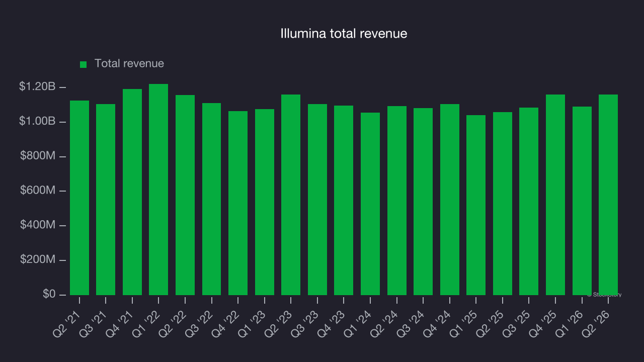Screen dimensions: 644x362
Task: Choose the Q3 '25 revenue bar
Action: [x=529, y=201]
